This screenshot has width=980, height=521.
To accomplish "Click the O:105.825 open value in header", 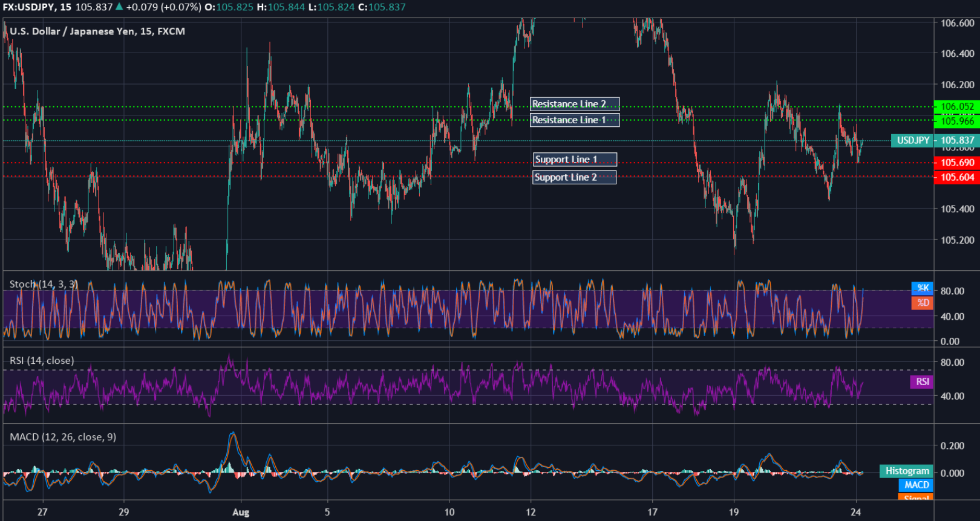I will pyautogui.click(x=230, y=7).
